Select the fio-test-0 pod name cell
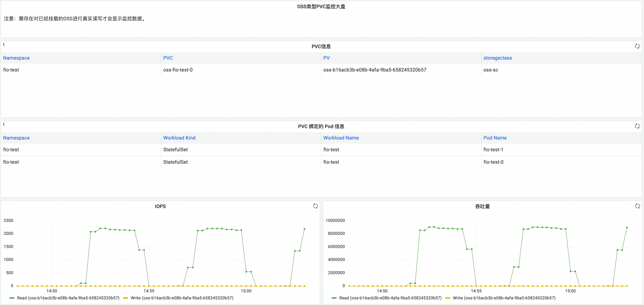This screenshot has height=305, width=644. 561,162
